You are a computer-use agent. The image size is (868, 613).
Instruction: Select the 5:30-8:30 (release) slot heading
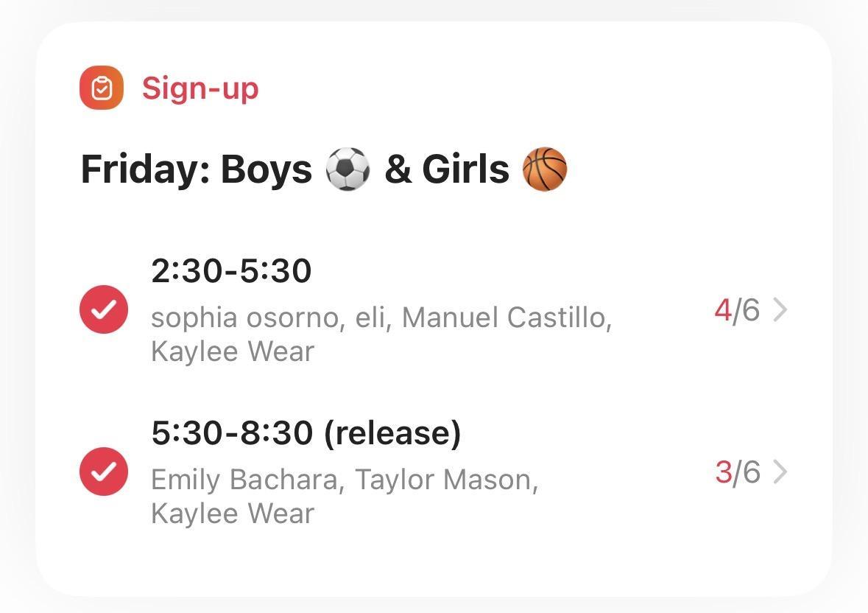(306, 433)
